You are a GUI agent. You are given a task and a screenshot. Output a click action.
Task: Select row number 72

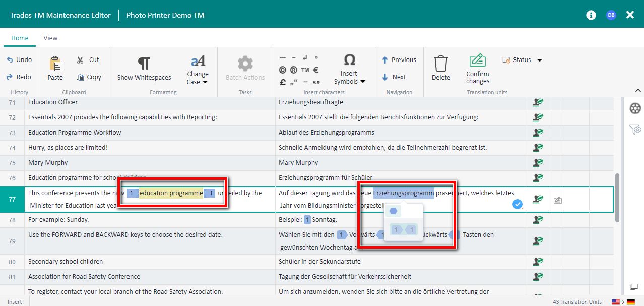[12, 117]
